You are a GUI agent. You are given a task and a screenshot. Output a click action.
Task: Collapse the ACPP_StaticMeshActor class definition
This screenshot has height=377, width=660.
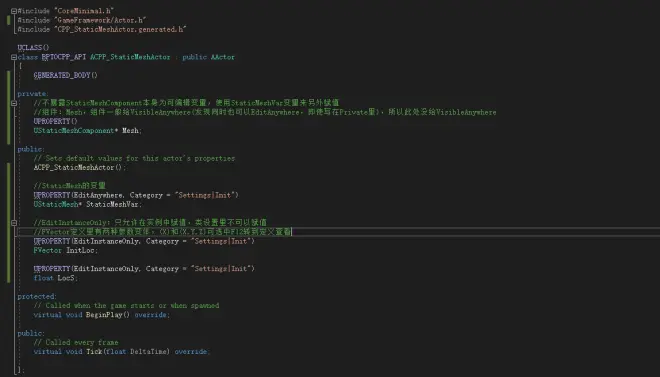coord(14,57)
